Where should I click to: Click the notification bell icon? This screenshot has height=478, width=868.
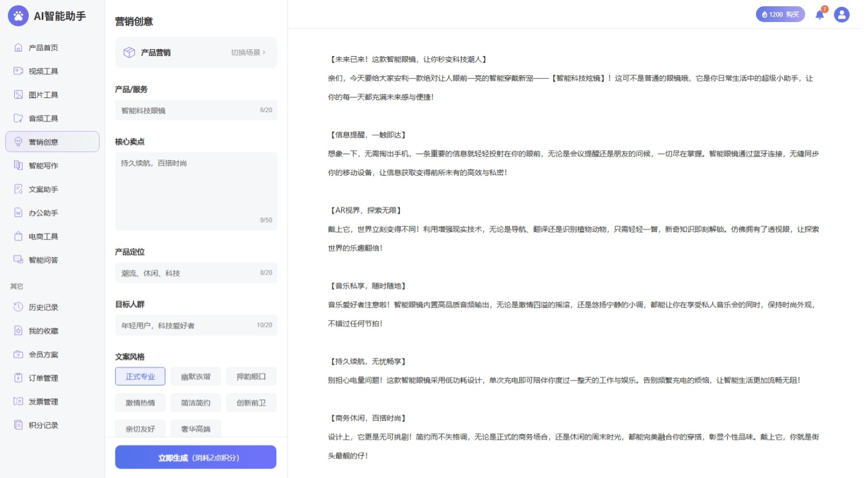point(819,15)
